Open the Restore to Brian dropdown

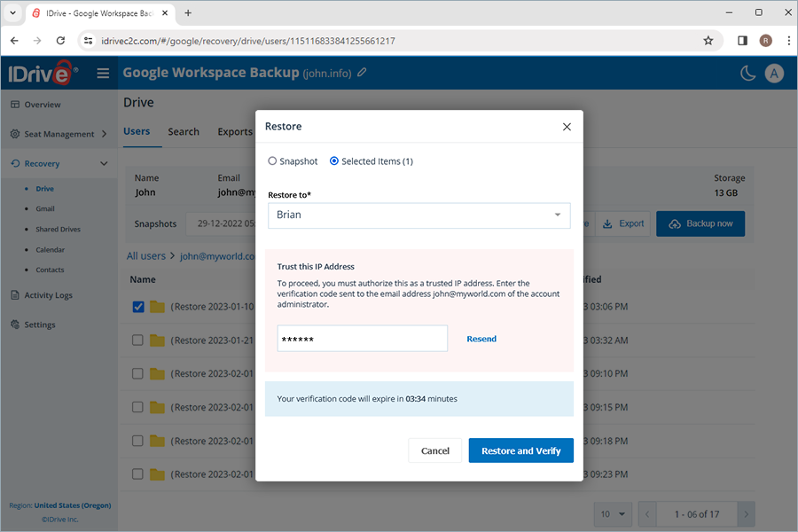pyautogui.click(x=419, y=215)
